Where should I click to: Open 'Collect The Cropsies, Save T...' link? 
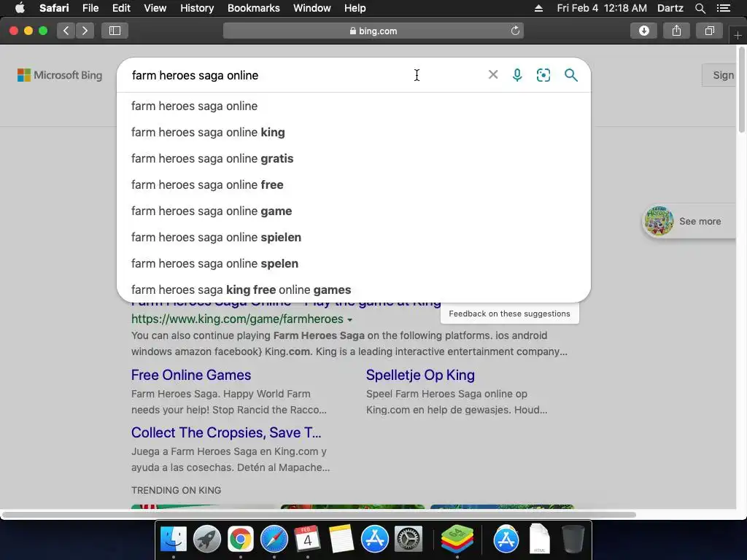(226, 432)
